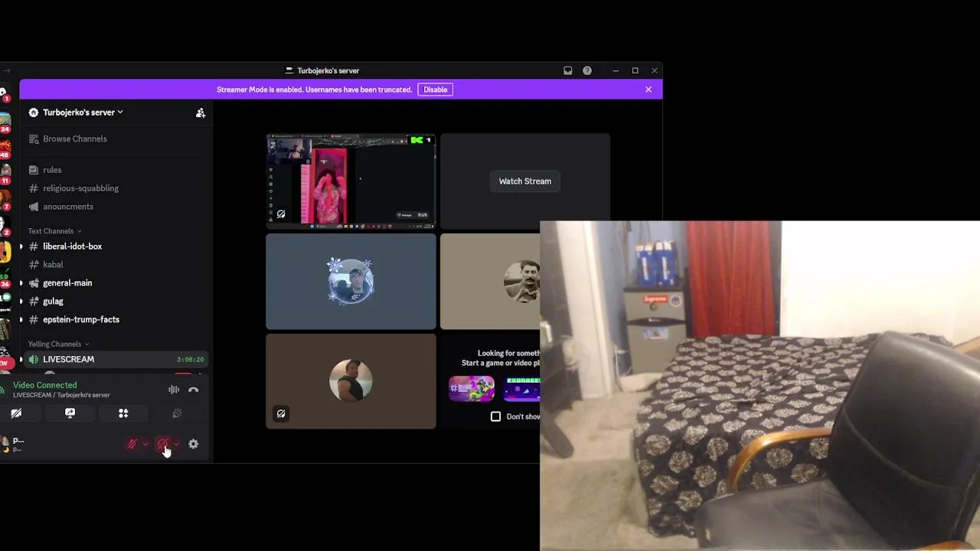Open noise suppression waveform icon

pyautogui.click(x=174, y=390)
